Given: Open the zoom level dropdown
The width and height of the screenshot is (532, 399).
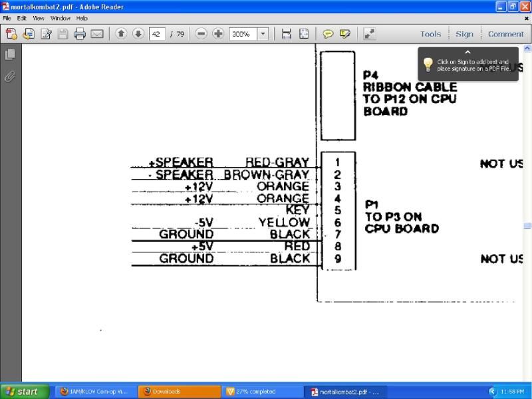Looking at the screenshot, I should (263, 34).
